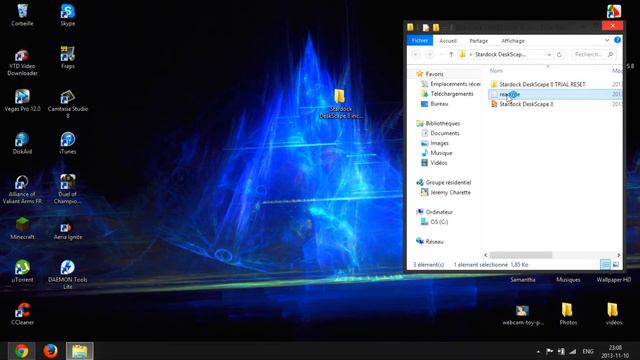The image size is (640, 360).
Task: Click the horizontal scrollbar in file list
Action: click(x=520, y=255)
